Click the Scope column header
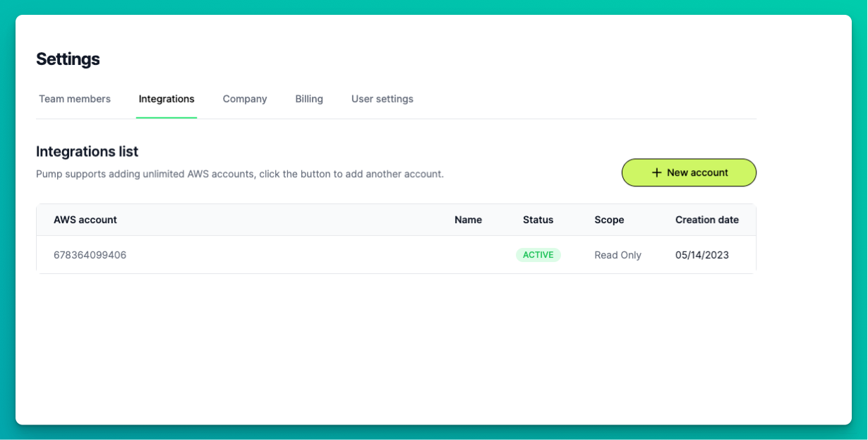This screenshot has width=868, height=440. point(609,220)
